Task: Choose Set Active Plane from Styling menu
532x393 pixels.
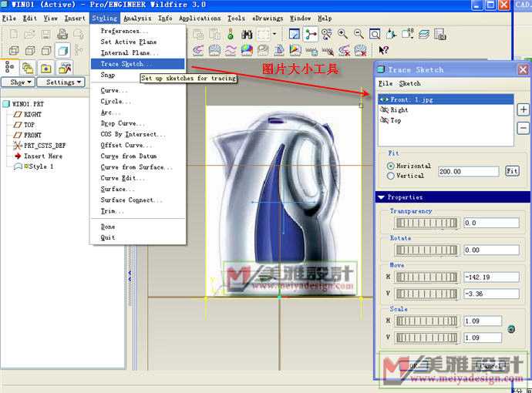Action: [128, 42]
